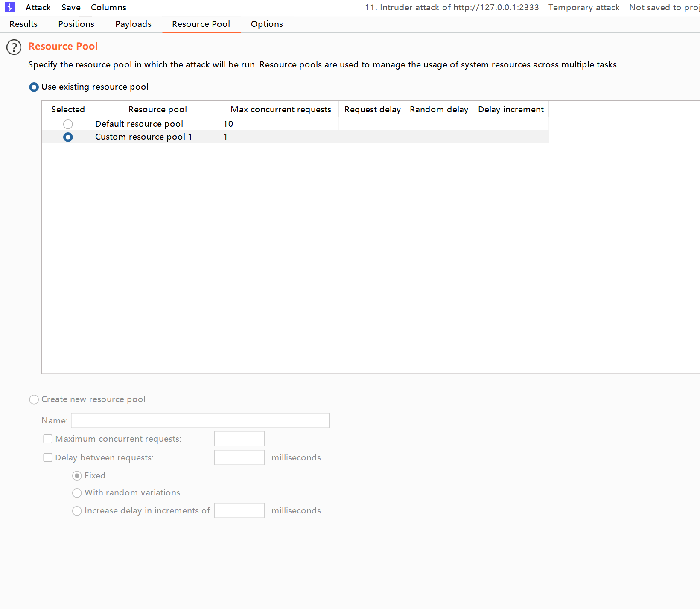700x609 pixels.
Task: Sort by Max concurrent requests header
Action: point(280,109)
